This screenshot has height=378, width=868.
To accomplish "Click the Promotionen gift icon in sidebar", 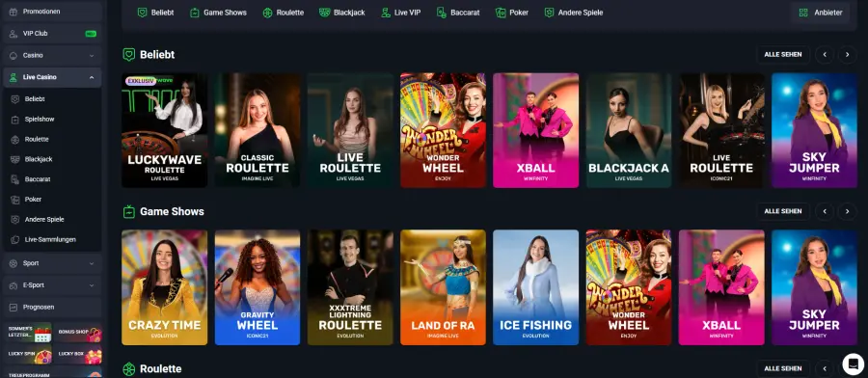I will click(x=14, y=11).
